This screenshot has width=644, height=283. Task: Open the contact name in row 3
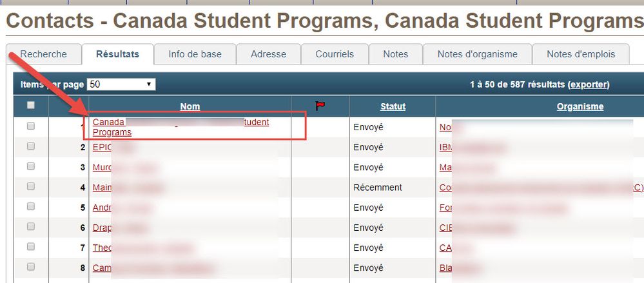click(x=102, y=168)
